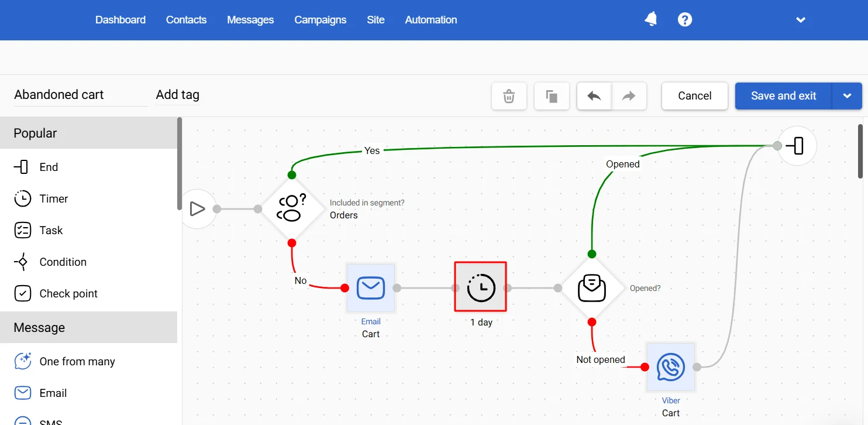Click Save and exit
The image size is (868, 425).
[783, 95]
